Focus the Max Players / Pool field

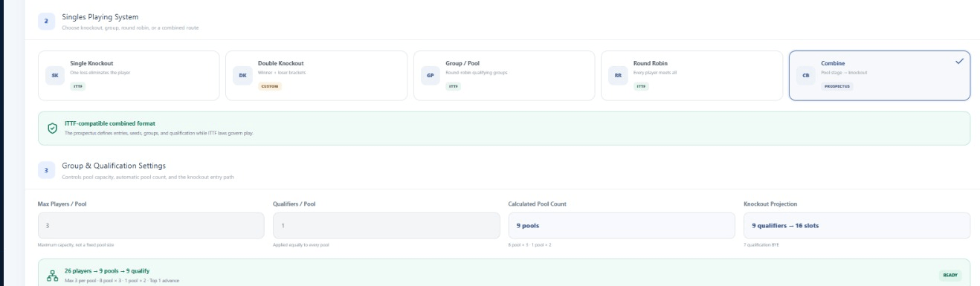[x=151, y=226]
